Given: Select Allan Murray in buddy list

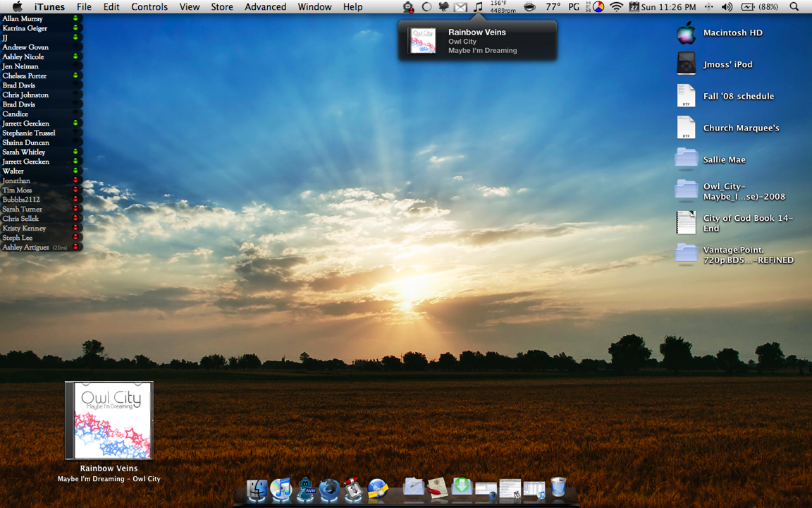Looking at the screenshot, I should pos(42,18).
